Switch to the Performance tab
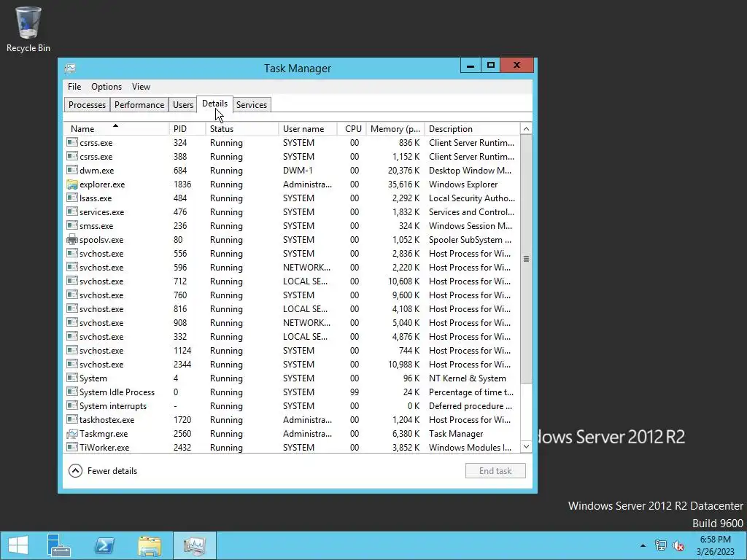This screenshot has height=560, width=747. pos(139,105)
